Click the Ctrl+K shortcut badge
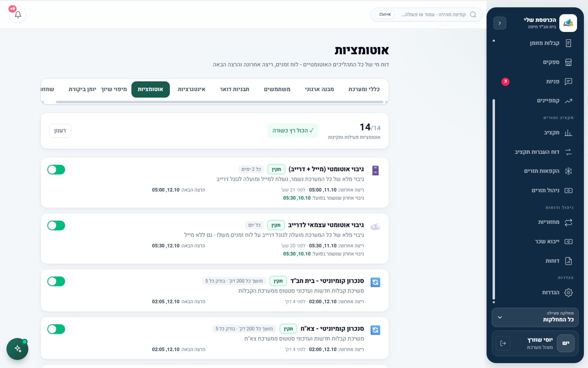The height and width of the screenshot is (368, 588). (385, 15)
